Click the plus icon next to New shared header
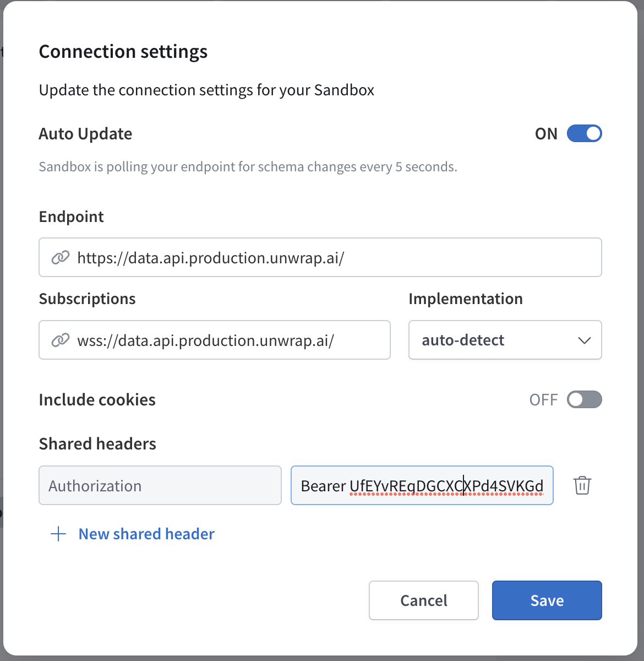This screenshot has height=661, width=644. tap(58, 533)
